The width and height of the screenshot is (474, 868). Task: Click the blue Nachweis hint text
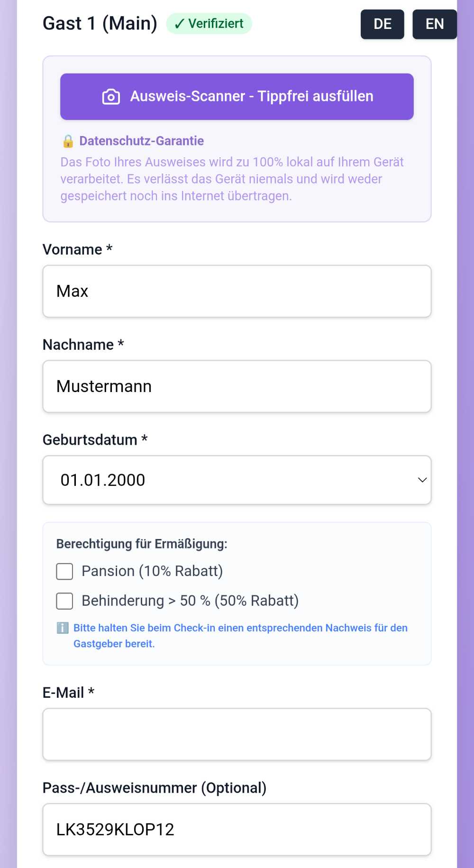point(240,636)
